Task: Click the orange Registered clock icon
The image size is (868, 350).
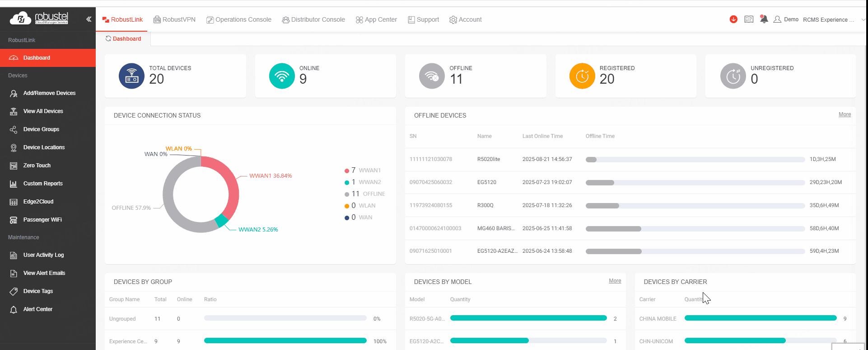Action: coord(582,76)
